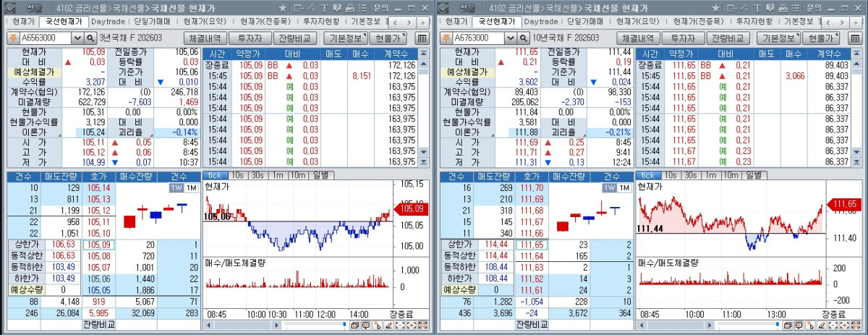Open 현물가 dropdown in left window
The width and height of the screenshot is (868, 335).
coord(388,38)
